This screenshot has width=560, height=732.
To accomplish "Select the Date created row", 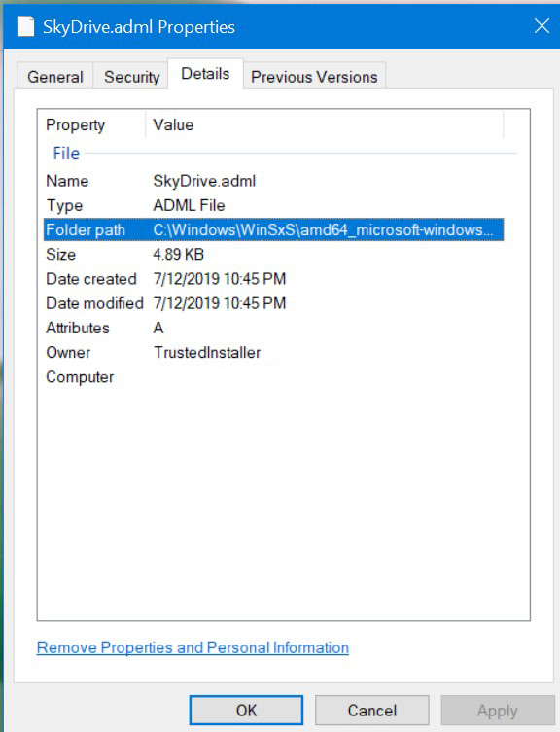I will pyautogui.click(x=274, y=279).
